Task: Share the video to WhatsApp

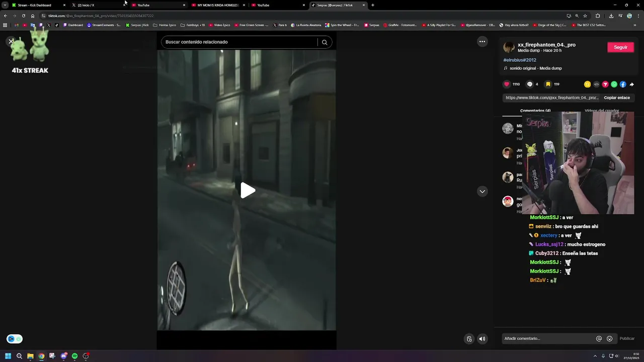Action: [614, 84]
